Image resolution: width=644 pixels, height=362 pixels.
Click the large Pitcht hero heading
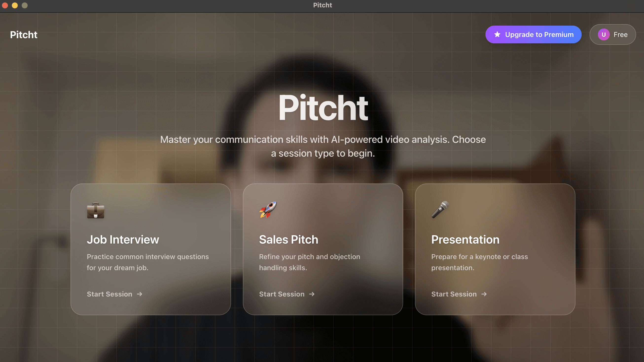coord(323,108)
